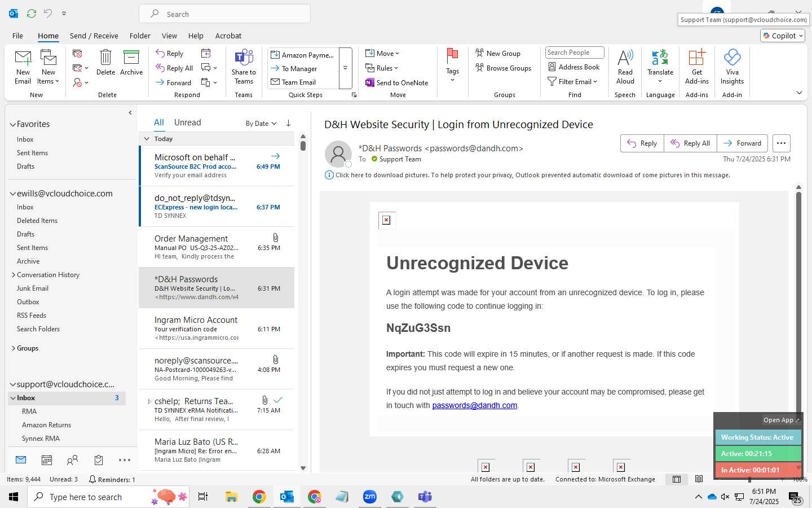Open Viva Insights
This screenshot has width=812, height=508.
(x=732, y=67)
